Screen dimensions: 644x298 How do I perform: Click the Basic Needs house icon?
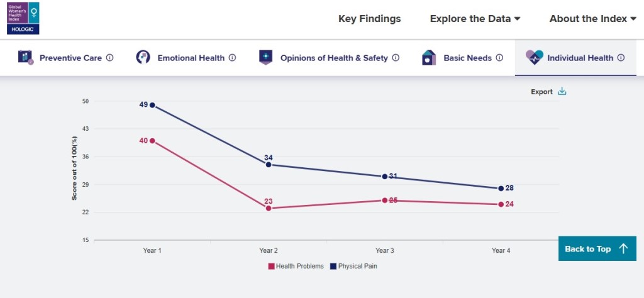tap(429, 58)
